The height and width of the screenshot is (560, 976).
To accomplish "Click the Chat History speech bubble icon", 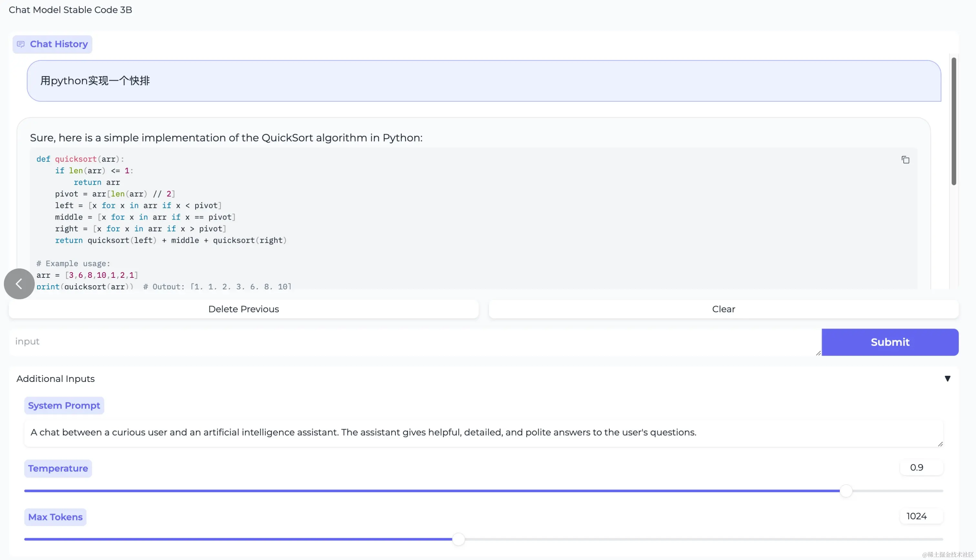I will point(21,44).
